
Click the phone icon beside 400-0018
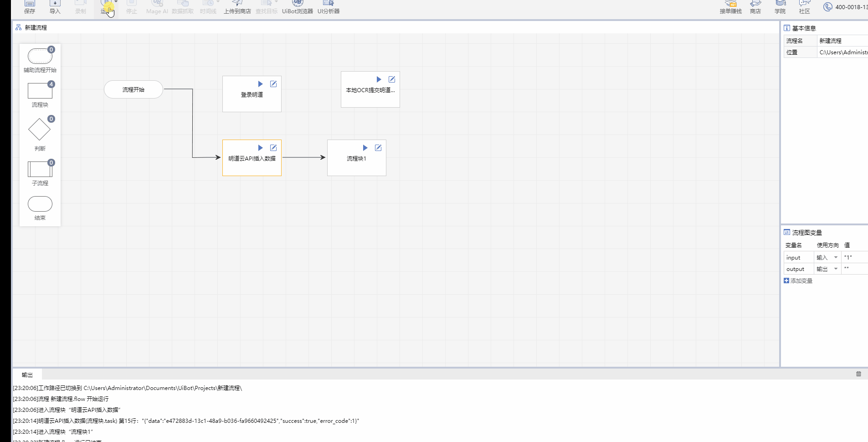tap(828, 7)
